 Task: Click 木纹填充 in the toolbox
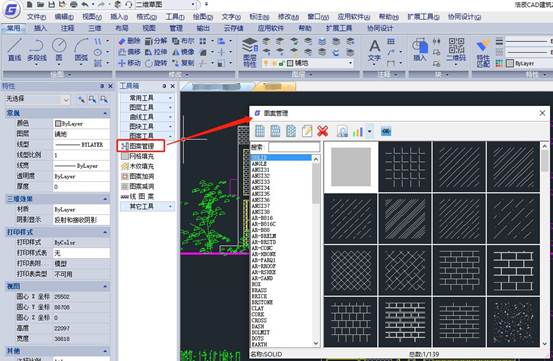[x=138, y=166]
